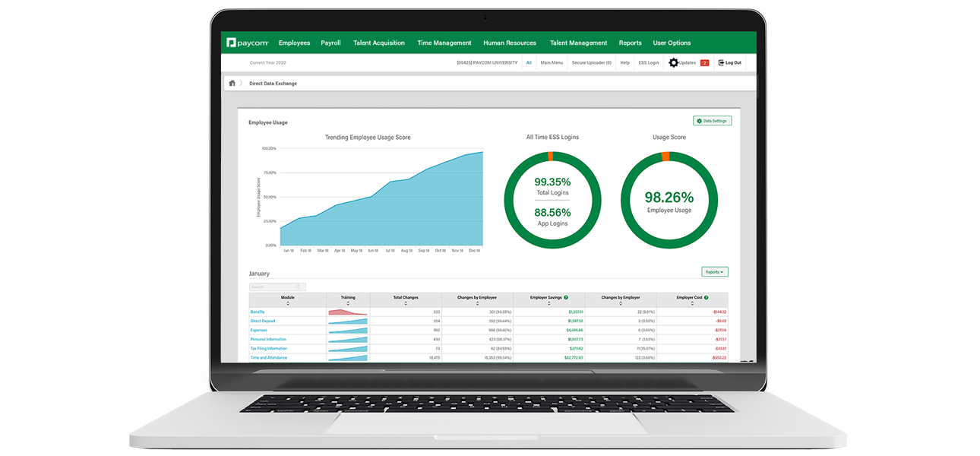The height and width of the screenshot is (456, 980).
Task: Click the home breadcrumb icon
Action: (232, 83)
